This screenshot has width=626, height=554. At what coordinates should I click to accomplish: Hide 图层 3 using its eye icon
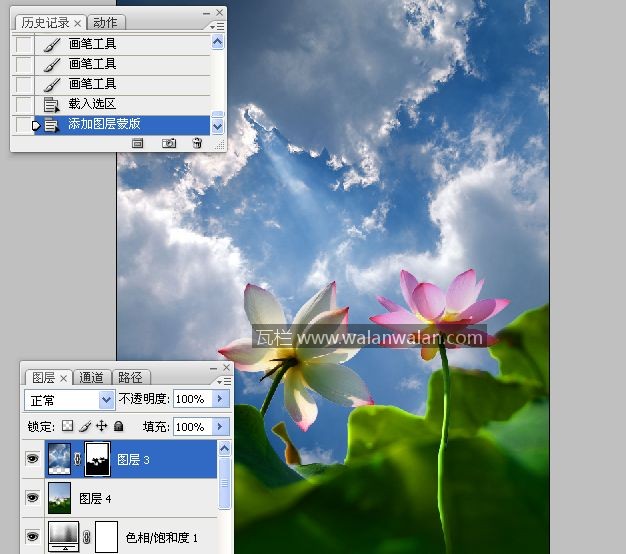(x=34, y=460)
